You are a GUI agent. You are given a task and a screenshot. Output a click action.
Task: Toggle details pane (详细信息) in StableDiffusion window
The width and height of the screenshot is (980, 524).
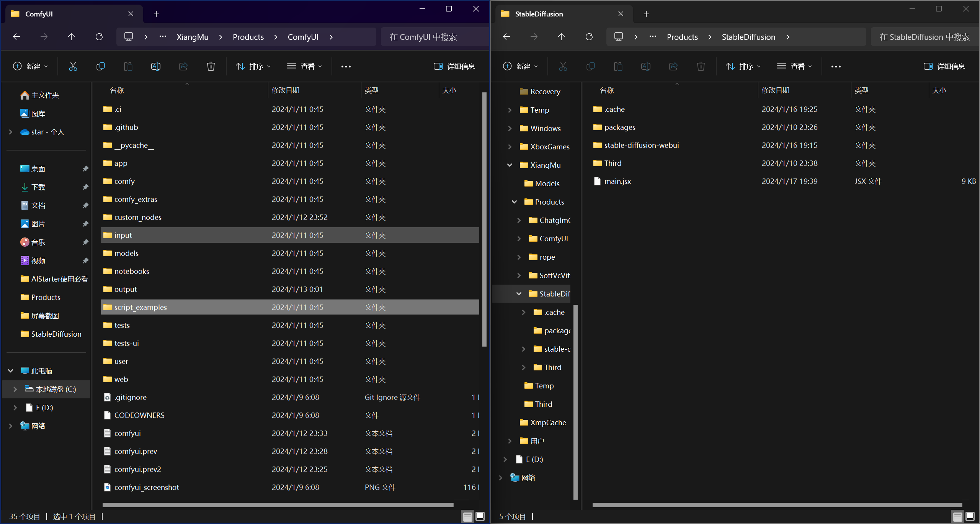pos(944,66)
